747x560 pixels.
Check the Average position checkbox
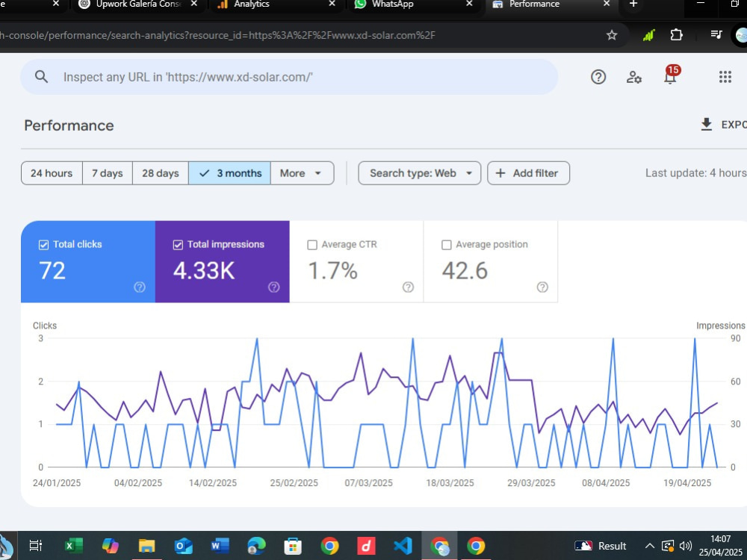[447, 245]
